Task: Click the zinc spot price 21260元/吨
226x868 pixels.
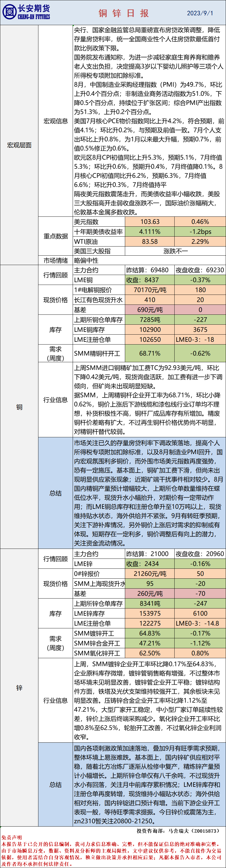Action: [x=150, y=574]
